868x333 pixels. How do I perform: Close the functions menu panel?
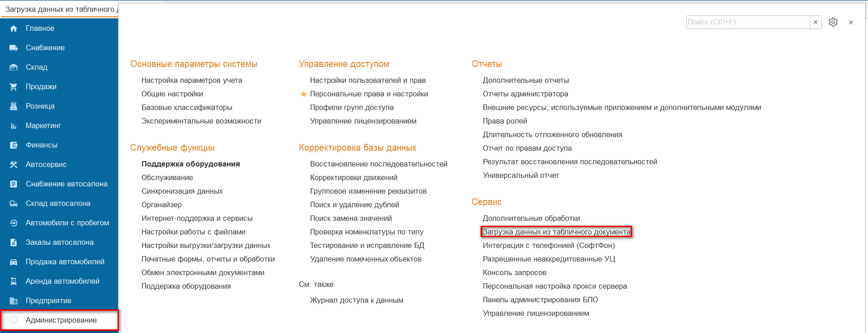(x=851, y=22)
